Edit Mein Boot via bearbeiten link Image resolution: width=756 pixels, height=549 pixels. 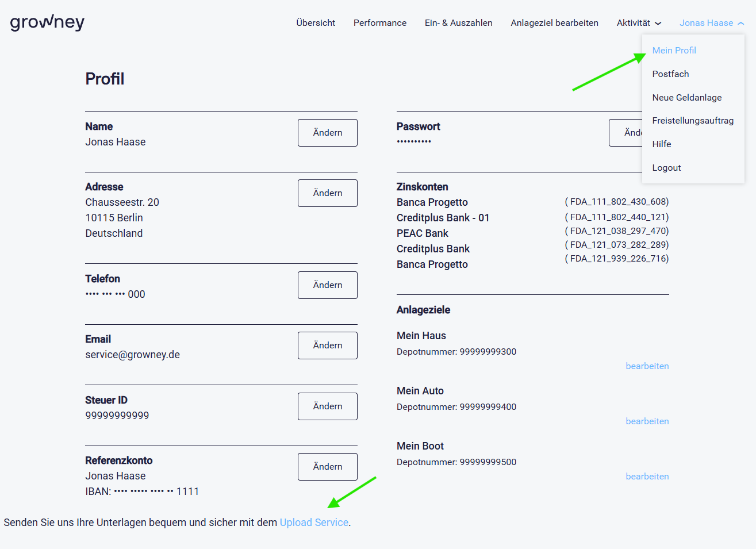pyautogui.click(x=647, y=477)
